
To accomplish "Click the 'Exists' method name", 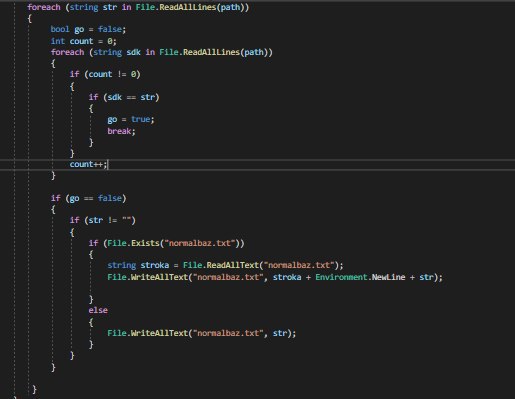I will pos(145,243).
